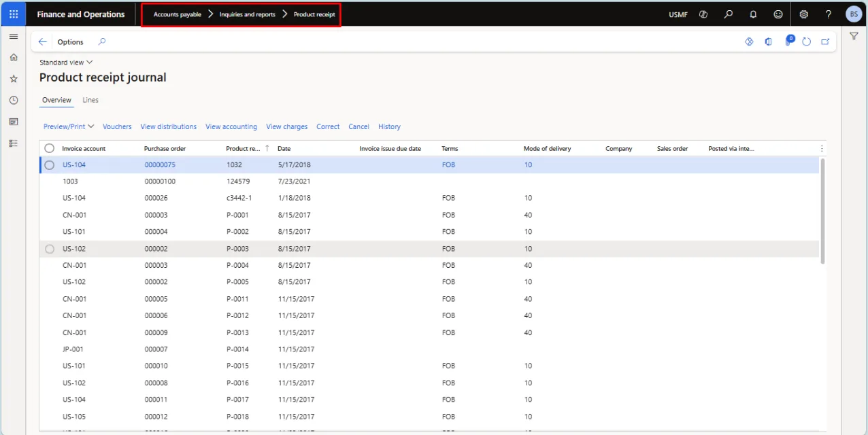Open global search magnifier in header

click(x=729, y=14)
